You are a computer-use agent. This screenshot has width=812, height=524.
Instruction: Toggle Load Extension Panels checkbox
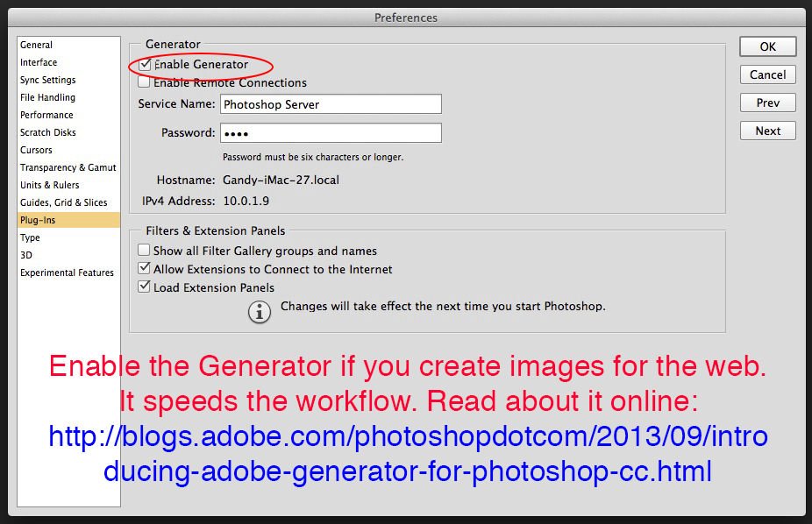[x=144, y=287]
